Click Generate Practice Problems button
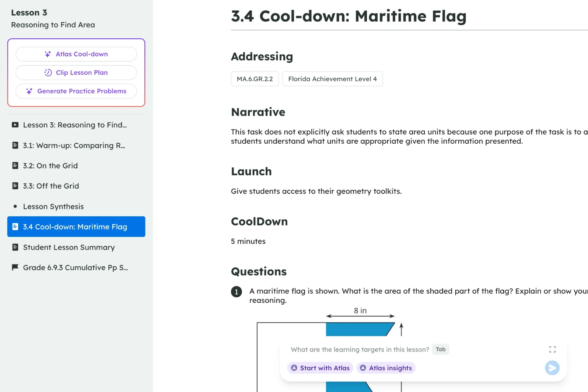The image size is (588, 392). click(x=76, y=91)
